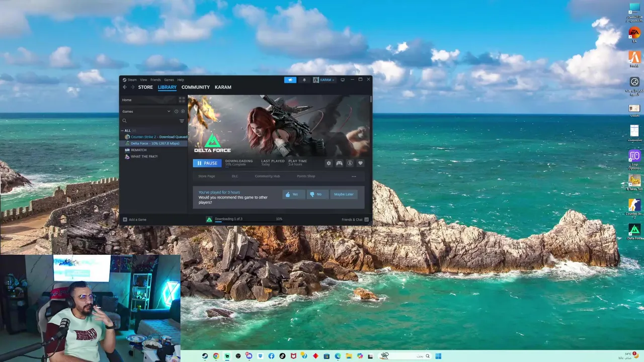
Task: Open the Games menu
Action: (169, 79)
